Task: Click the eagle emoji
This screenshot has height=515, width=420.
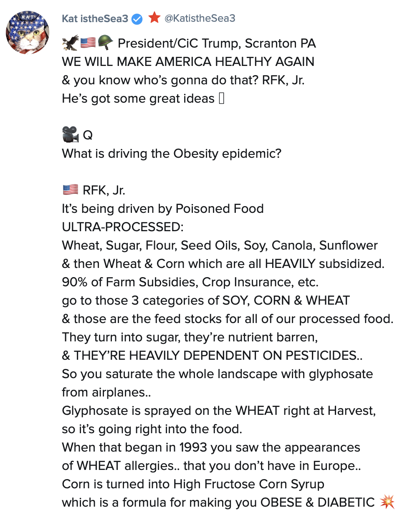Action: click(x=70, y=43)
